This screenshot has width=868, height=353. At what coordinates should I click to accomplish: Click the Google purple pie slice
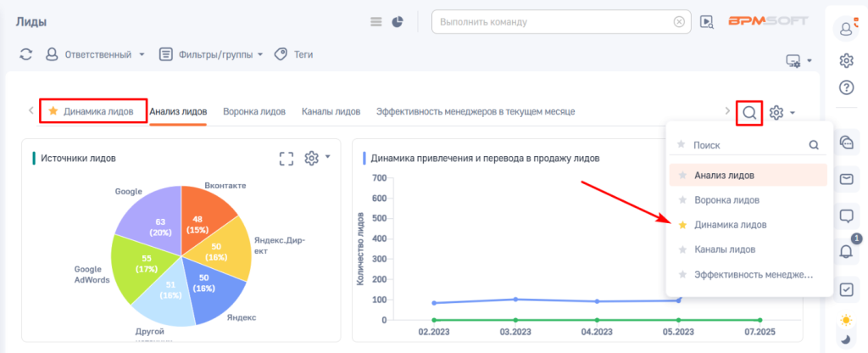[x=155, y=216]
